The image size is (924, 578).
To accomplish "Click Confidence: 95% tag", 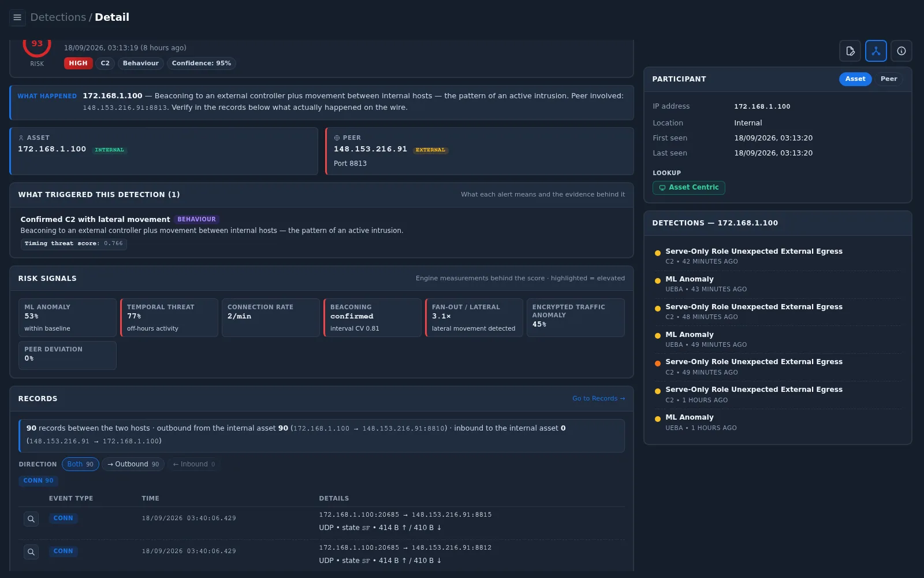I will click(201, 63).
